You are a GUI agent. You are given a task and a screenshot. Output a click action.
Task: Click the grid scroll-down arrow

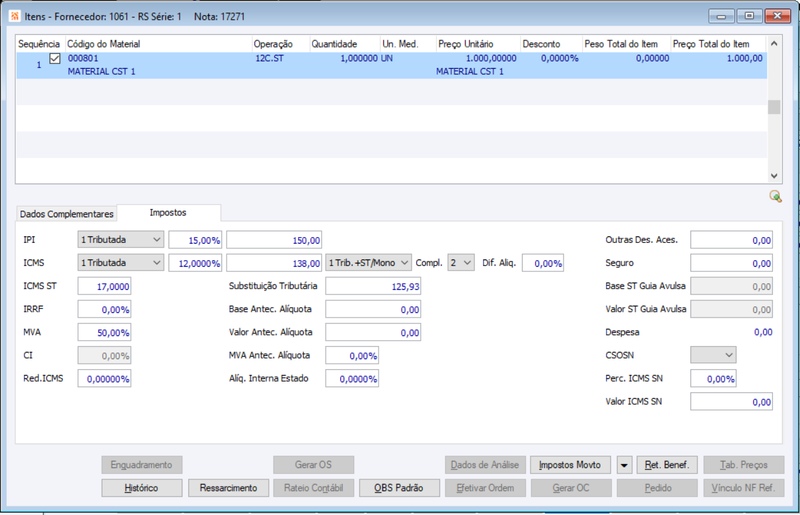pyautogui.click(x=774, y=176)
